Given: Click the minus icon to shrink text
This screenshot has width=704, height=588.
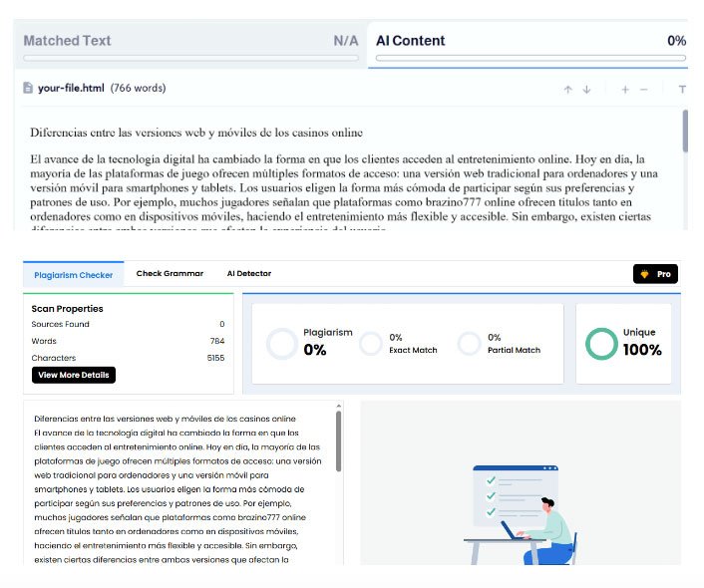Looking at the screenshot, I should (x=644, y=89).
